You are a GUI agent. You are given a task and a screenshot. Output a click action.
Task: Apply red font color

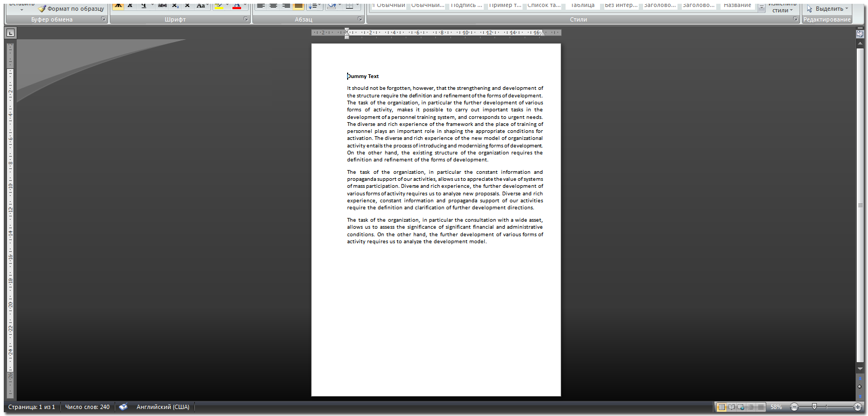click(x=236, y=5)
